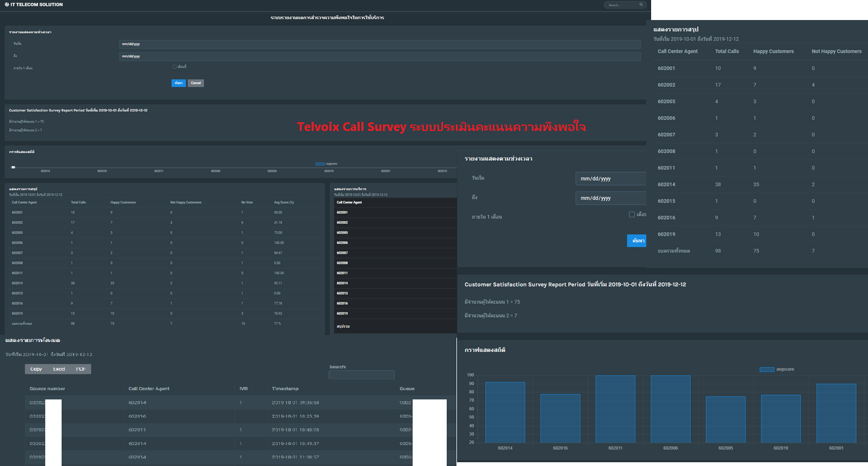The image size is (868, 466).
Task: Export the table with the Excel button
Action: tap(59, 369)
